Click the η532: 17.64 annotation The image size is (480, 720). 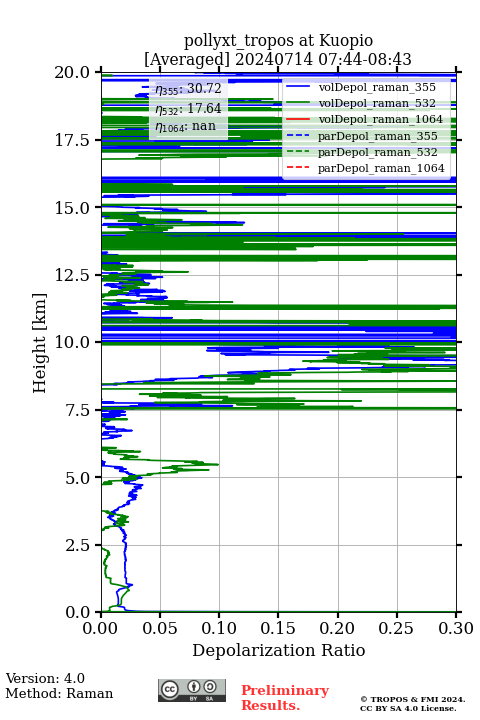tap(188, 109)
